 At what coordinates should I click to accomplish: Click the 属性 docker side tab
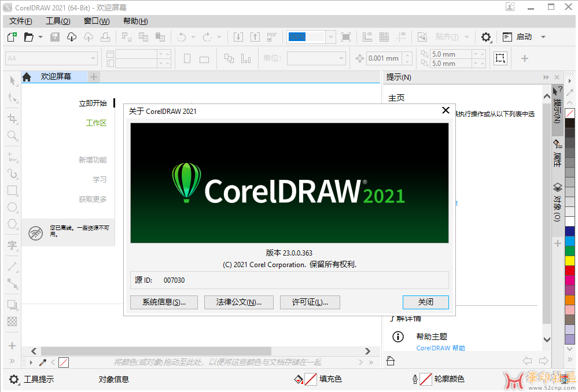557,154
